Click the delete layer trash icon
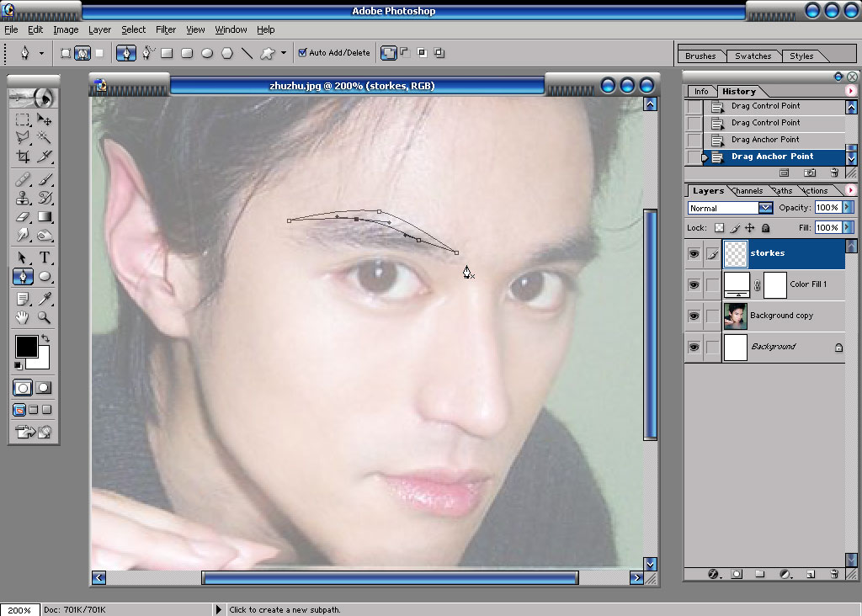 tap(834, 574)
